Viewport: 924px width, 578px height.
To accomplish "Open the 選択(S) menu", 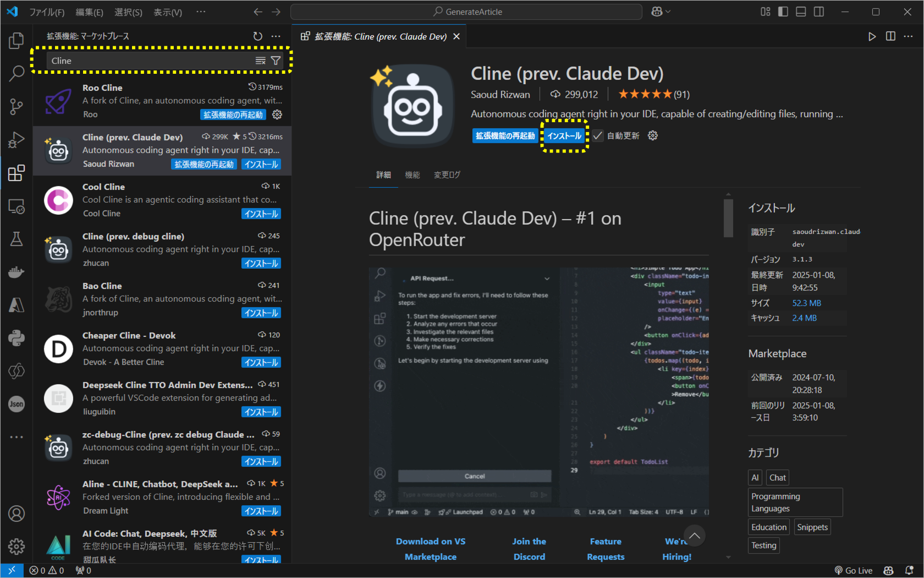I will (x=128, y=12).
